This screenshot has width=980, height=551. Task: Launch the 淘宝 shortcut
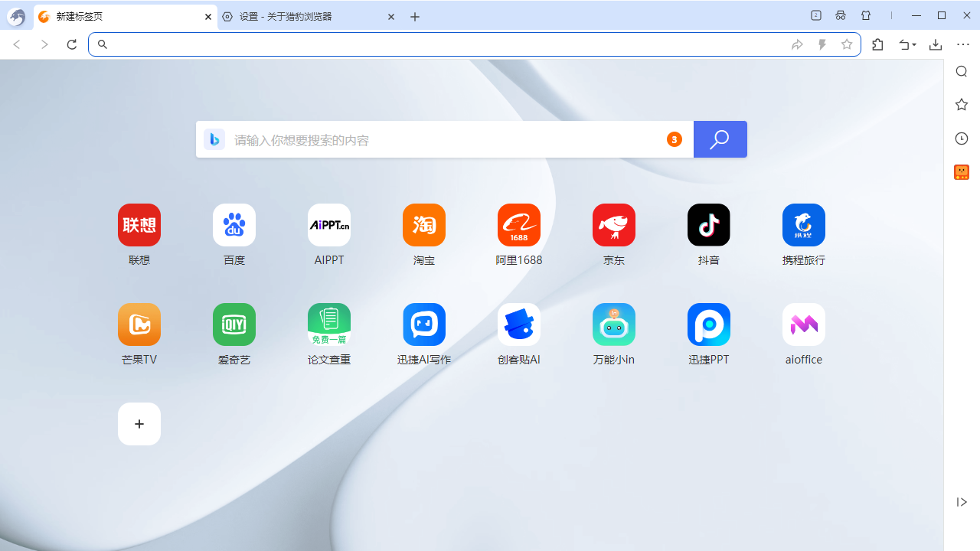pyautogui.click(x=423, y=224)
